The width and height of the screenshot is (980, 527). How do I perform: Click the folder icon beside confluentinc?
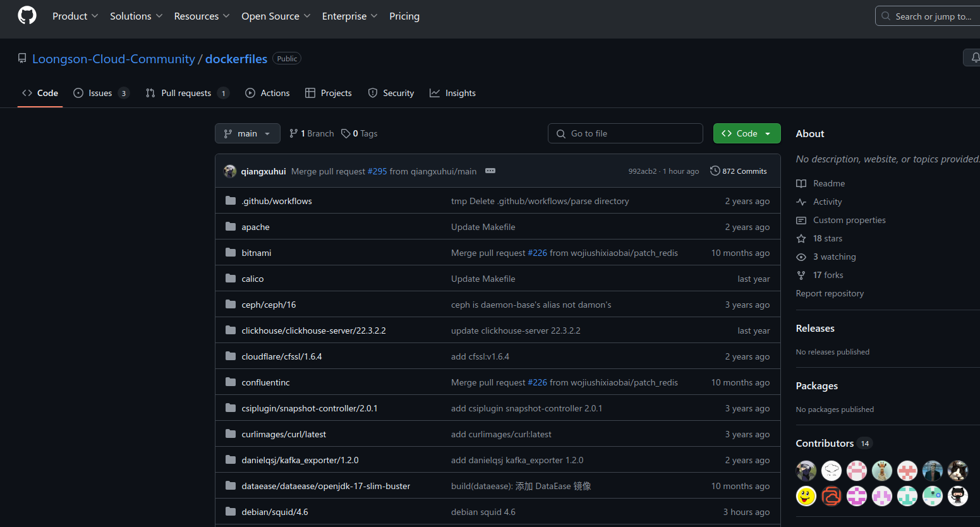231,382
